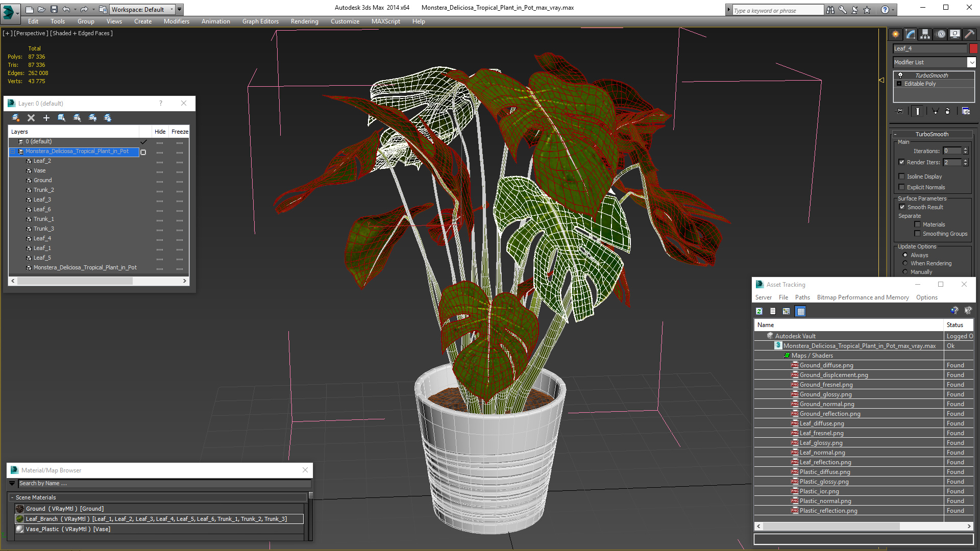Collapse the Monstera_Deliciosa_Tropical_Plant_in_Pot layer tree
980x551 pixels.
(13, 152)
